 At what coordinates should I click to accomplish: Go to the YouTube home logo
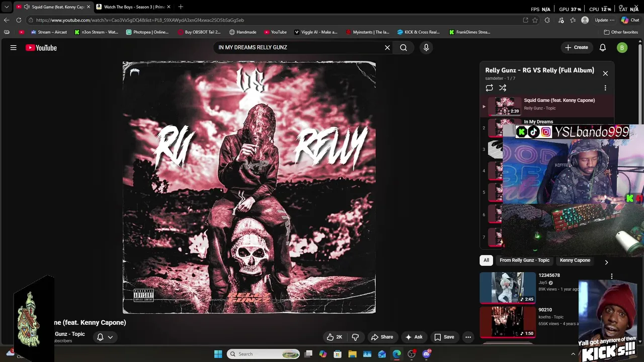tap(41, 48)
